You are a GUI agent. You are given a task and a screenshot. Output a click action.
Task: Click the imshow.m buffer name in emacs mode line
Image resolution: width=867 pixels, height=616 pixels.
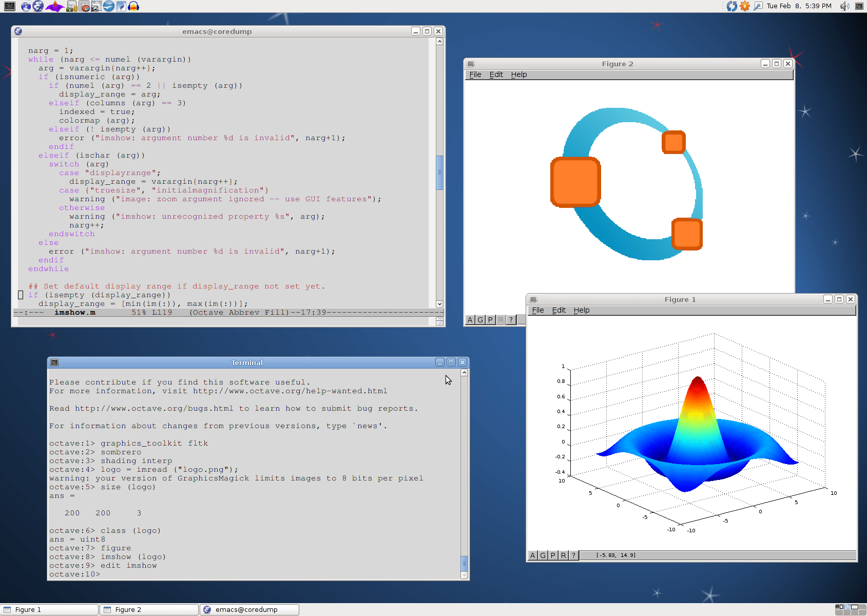coord(75,312)
